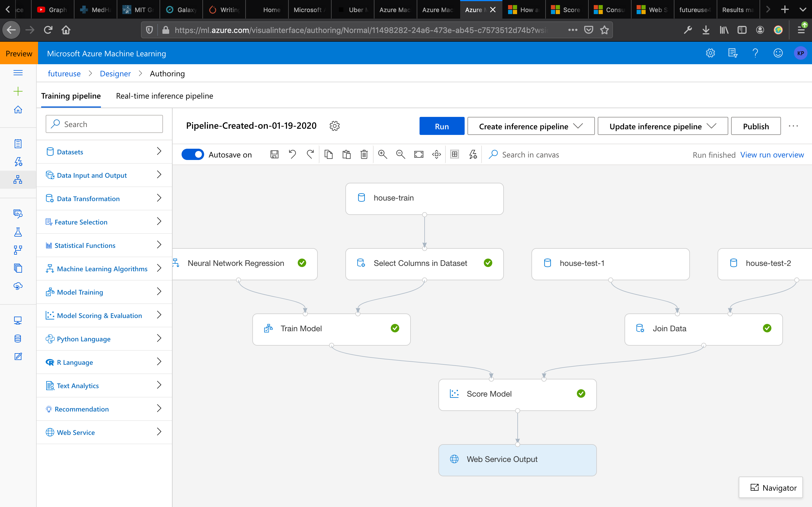The width and height of the screenshot is (812, 507).
Task: Select the Score Model node
Action: pyautogui.click(x=517, y=394)
